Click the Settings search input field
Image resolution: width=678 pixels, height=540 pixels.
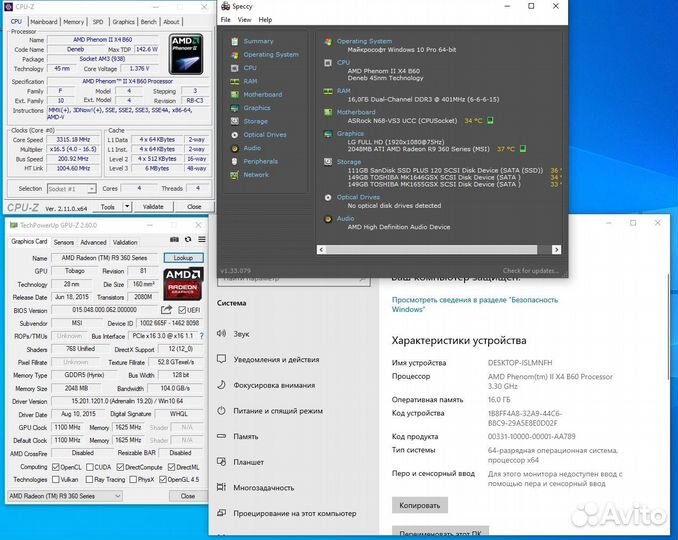(294, 280)
